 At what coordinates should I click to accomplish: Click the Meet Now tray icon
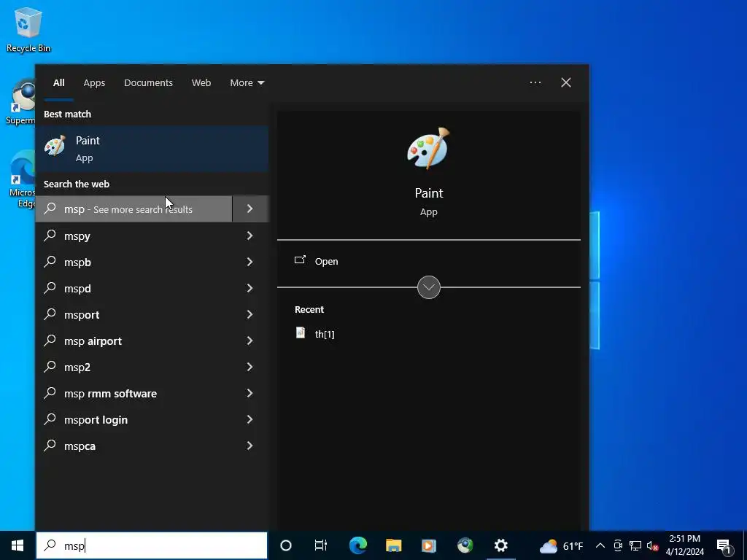coord(618,545)
